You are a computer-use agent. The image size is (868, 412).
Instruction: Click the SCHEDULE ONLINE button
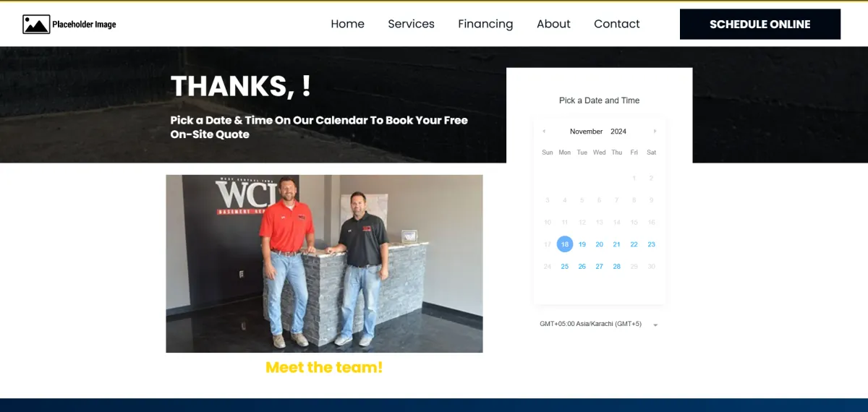coord(760,24)
